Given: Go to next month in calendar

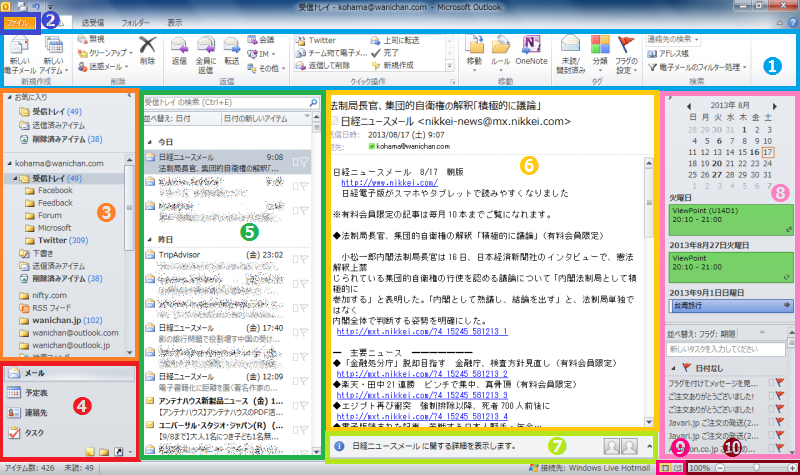Looking at the screenshot, I should click(774, 106).
